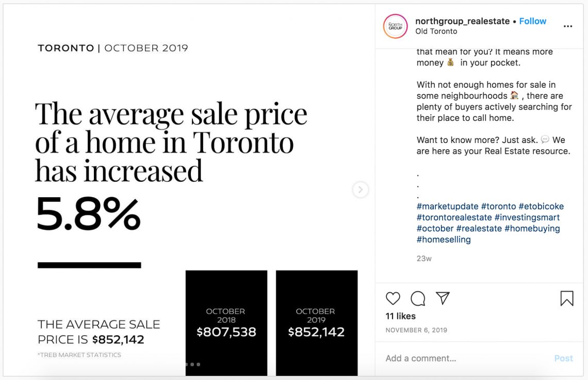
Task: Open the #toronto hashtag
Action: coord(498,207)
